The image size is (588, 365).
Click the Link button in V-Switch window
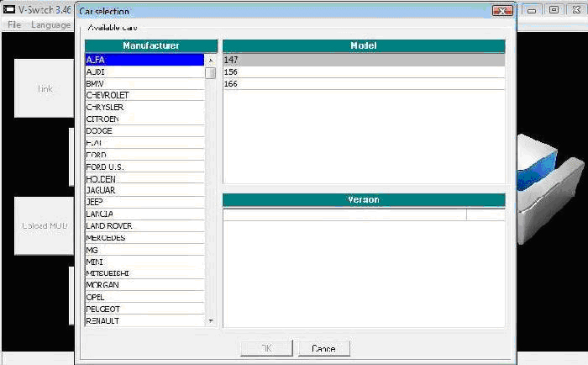pos(45,88)
